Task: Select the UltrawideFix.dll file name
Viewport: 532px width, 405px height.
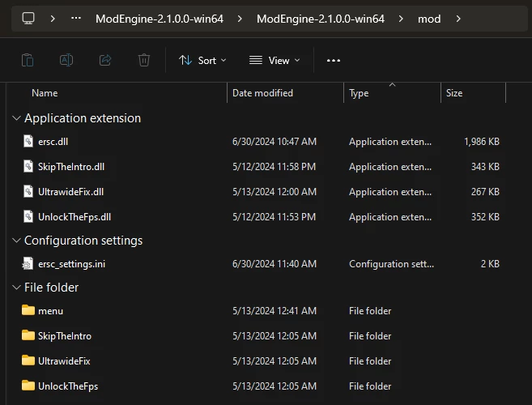Action: pyautogui.click(x=71, y=192)
